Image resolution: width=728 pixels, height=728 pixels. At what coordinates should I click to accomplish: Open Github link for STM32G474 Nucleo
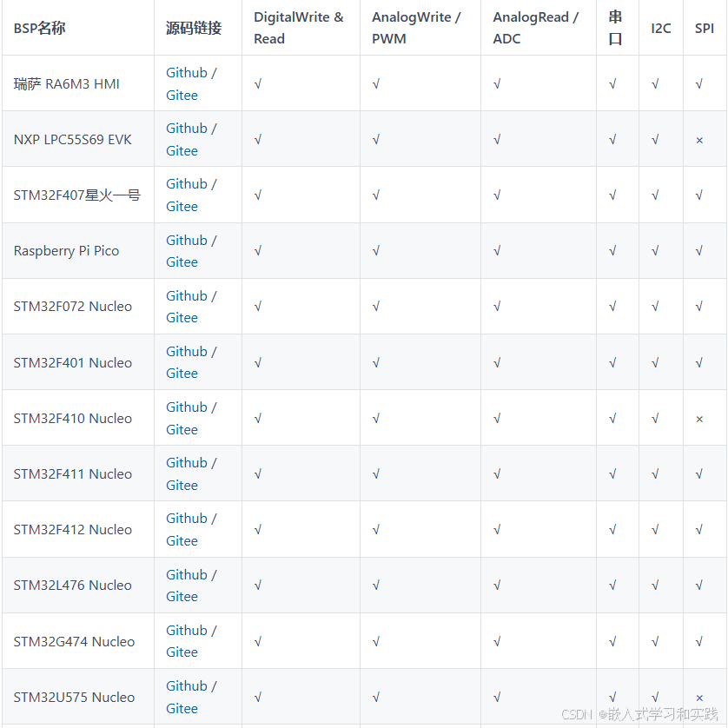[x=187, y=631]
